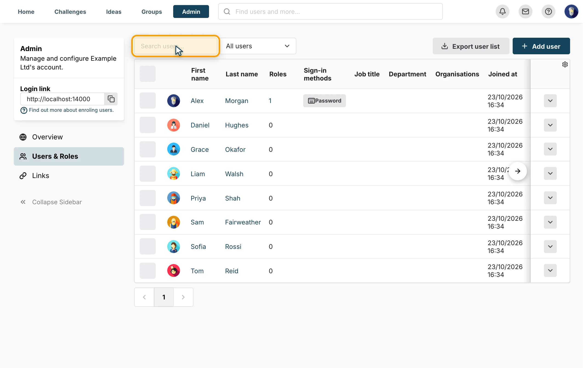588x368 pixels.
Task: Open the notifications bell
Action: tap(503, 11)
